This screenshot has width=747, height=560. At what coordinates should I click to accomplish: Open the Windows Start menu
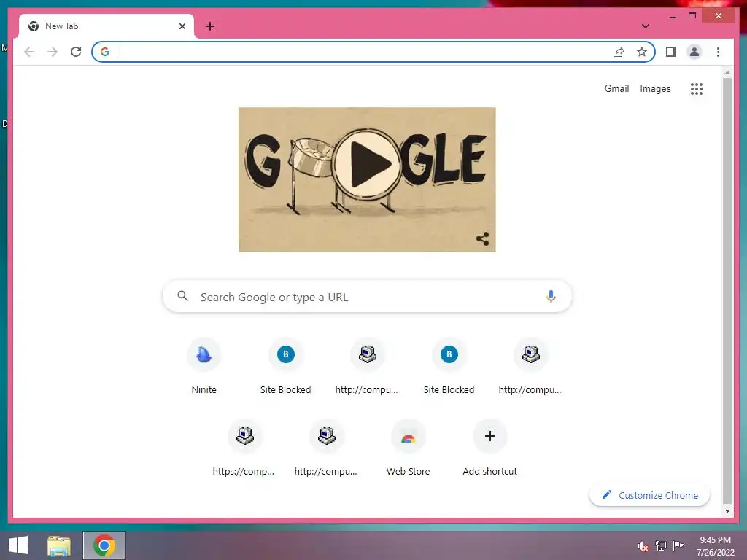[18, 545]
